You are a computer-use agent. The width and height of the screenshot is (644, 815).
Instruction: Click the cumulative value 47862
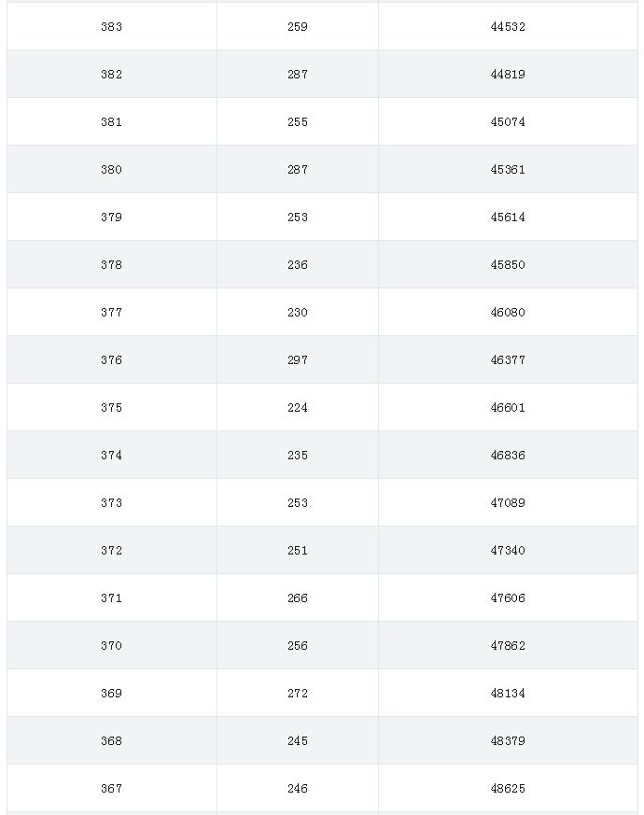pos(508,645)
